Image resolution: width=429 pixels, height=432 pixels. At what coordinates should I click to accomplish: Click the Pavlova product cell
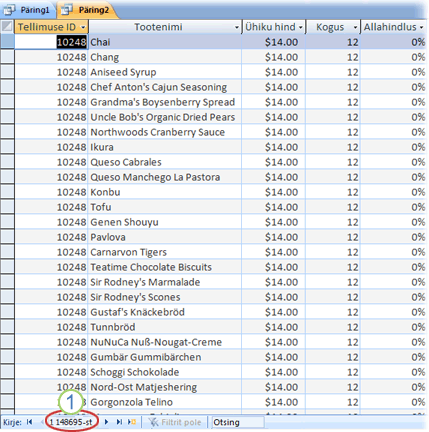coord(165,237)
